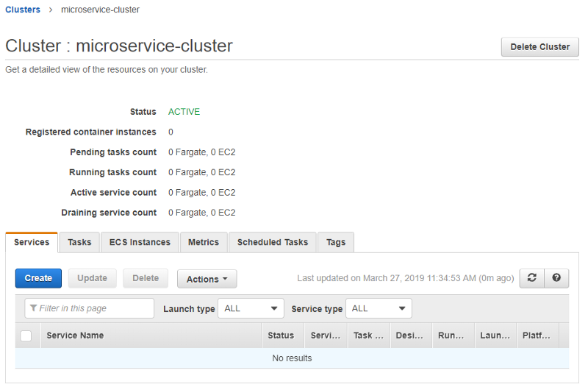The height and width of the screenshot is (387, 588).
Task: Open the Scheduled Tasks tab
Action: click(x=273, y=243)
